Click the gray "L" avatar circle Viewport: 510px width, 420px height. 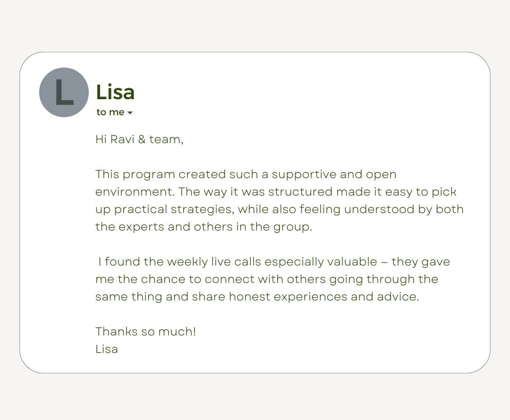tap(64, 93)
